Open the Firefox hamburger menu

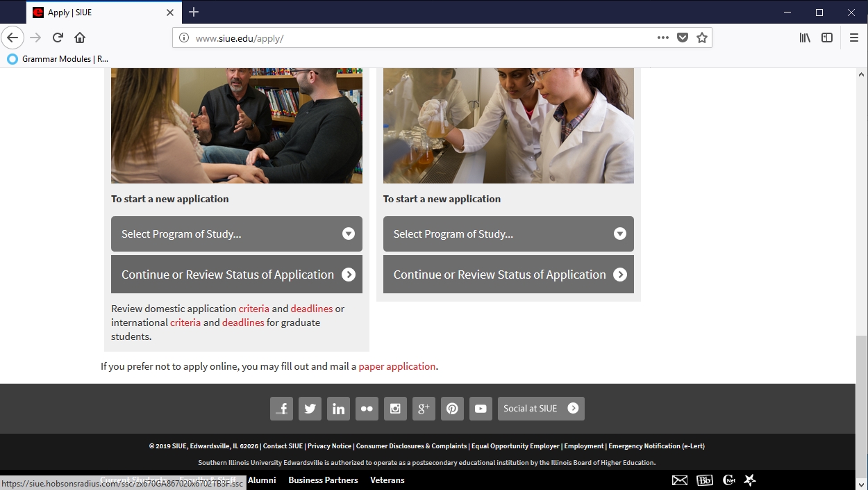[x=854, y=38]
